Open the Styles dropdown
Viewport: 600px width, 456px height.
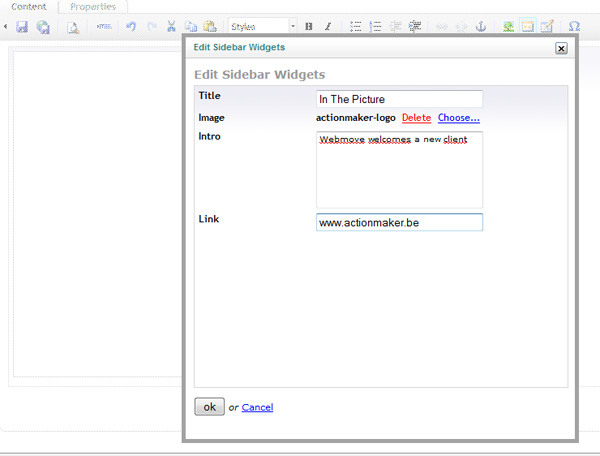[x=263, y=27]
